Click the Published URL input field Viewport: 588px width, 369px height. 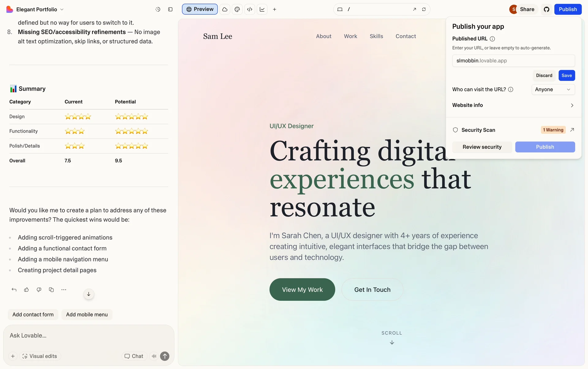(x=513, y=61)
